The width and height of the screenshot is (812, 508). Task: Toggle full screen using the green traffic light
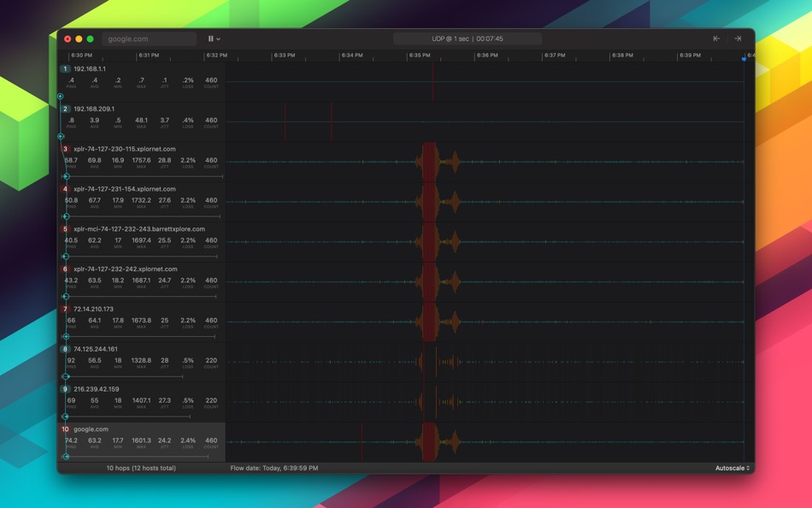90,38
